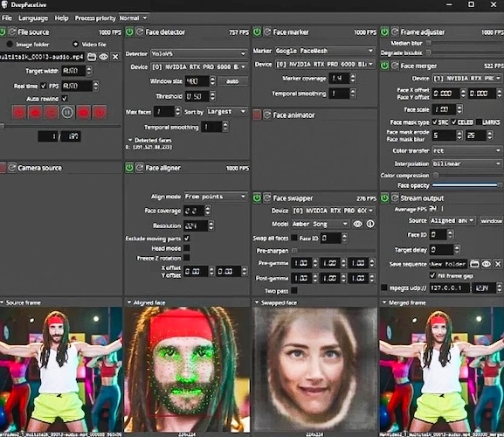Image resolution: width=504 pixels, height=437 pixels.
Task: Click the Face swapper reset icon
Action: click(267, 198)
